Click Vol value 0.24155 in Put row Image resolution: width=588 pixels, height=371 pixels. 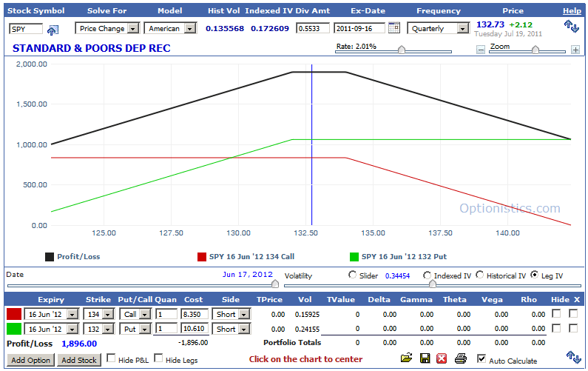[x=307, y=330]
